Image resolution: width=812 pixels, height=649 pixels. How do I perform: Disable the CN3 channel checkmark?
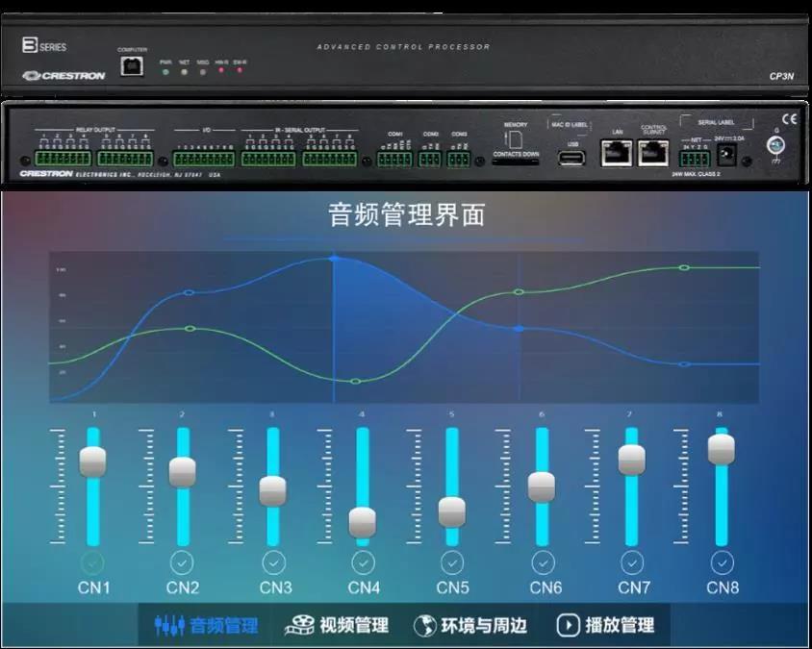click(274, 563)
